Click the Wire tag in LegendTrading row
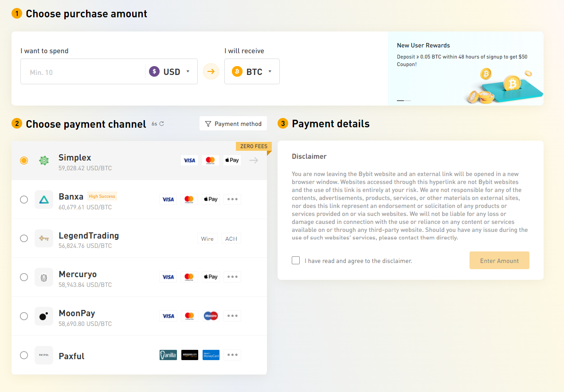The width and height of the screenshot is (564, 392). (207, 239)
